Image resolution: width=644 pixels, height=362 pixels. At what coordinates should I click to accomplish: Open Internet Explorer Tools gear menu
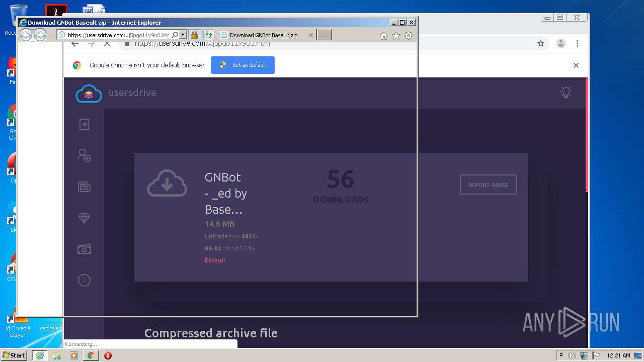(409, 36)
